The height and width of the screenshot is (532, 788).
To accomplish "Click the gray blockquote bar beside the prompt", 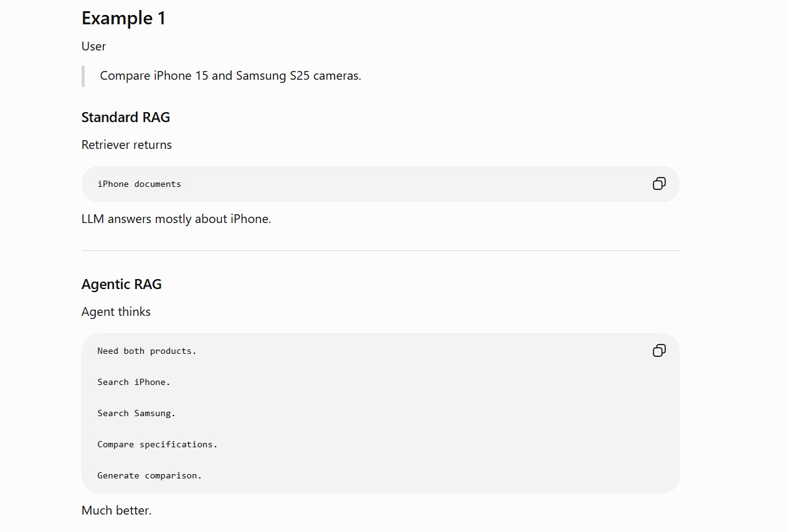I will tap(83, 76).
